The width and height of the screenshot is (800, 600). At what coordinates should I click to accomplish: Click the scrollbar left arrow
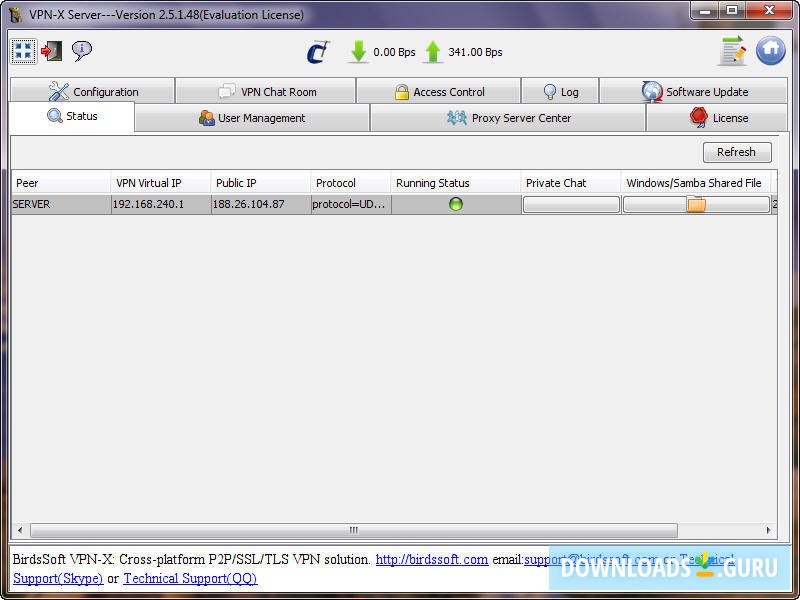coord(20,530)
